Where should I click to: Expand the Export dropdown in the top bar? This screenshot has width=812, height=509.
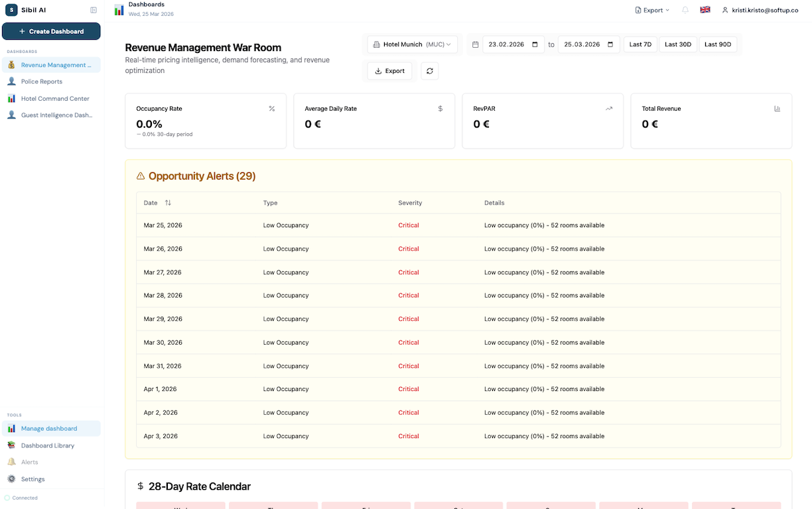pos(651,10)
